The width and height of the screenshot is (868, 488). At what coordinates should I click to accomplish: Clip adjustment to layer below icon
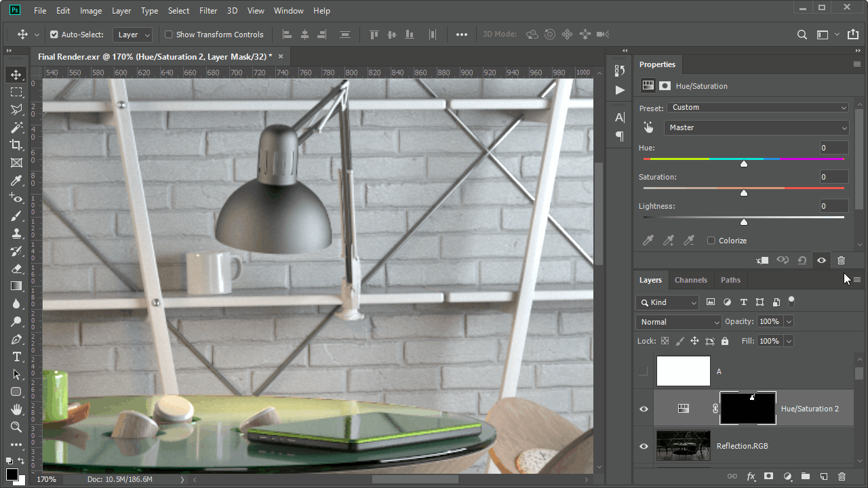(x=763, y=260)
